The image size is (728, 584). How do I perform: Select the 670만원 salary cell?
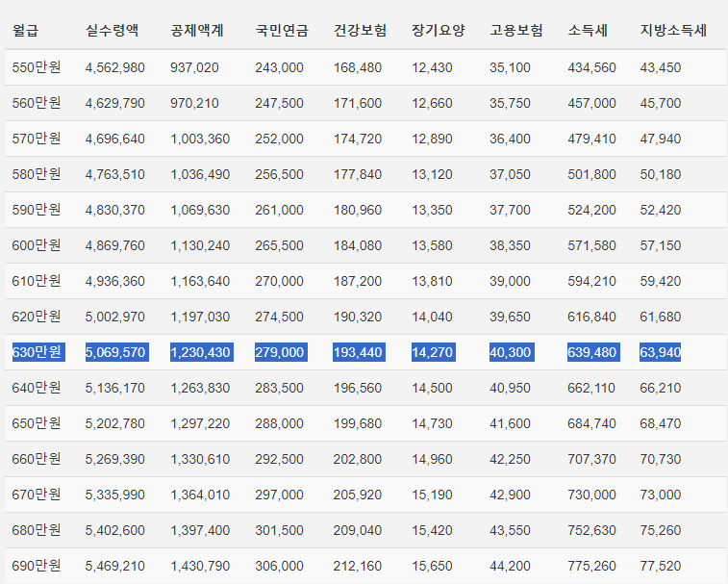[37, 495]
